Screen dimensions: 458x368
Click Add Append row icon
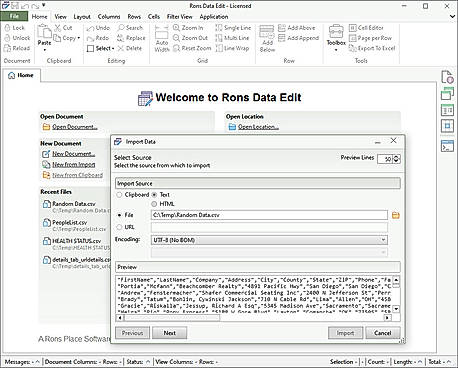tap(282, 38)
